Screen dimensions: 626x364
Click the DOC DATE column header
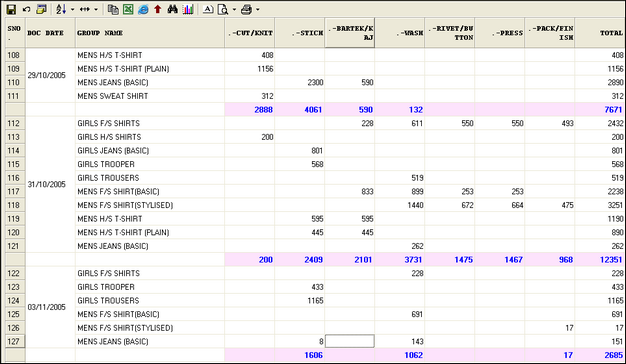click(x=50, y=33)
